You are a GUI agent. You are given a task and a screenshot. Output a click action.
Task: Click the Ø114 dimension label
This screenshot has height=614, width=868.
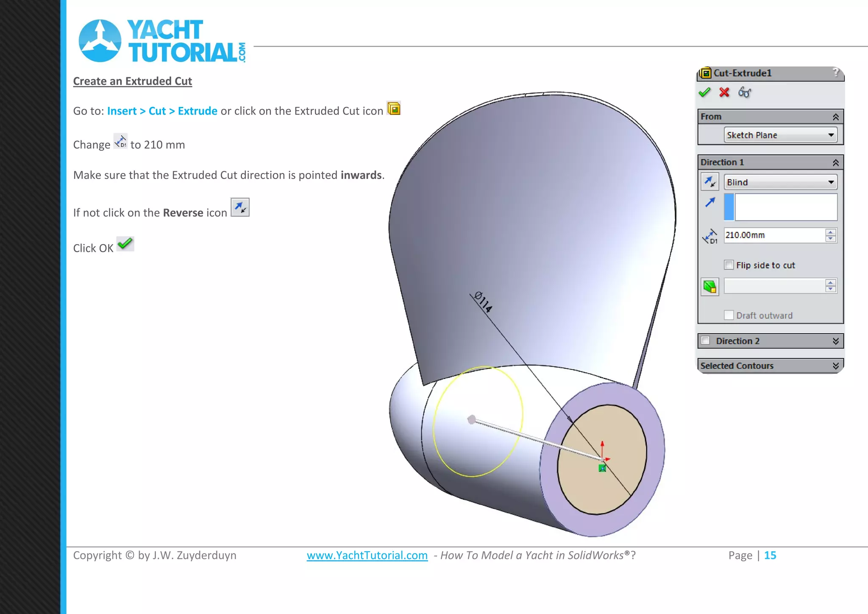[x=484, y=302]
